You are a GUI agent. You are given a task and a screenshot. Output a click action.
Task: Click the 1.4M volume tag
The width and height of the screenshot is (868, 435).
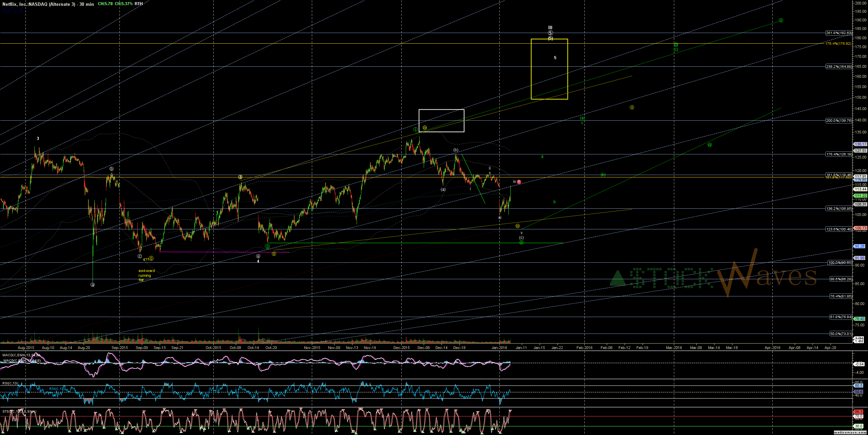click(x=858, y=341)
